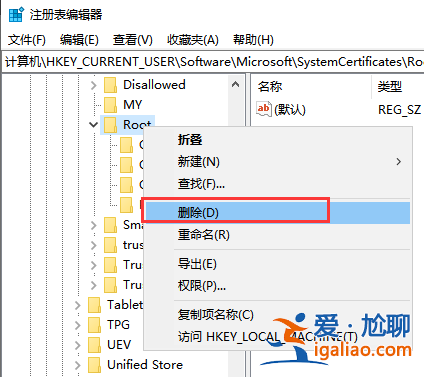Choose 访问 HKEY_LOCAL_MACHINE(T) menu entry
Viewport: 424px width, 377px height.
click(x=277, y=337)
